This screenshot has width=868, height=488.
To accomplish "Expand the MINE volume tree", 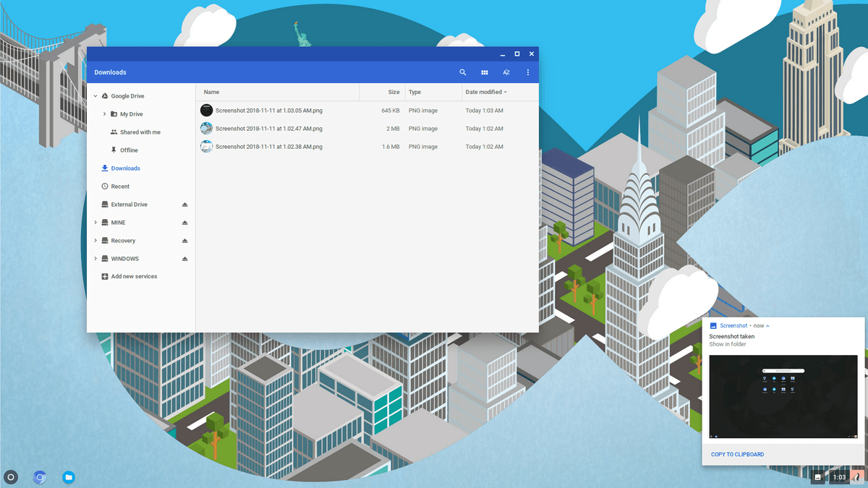I will (95, 223).
